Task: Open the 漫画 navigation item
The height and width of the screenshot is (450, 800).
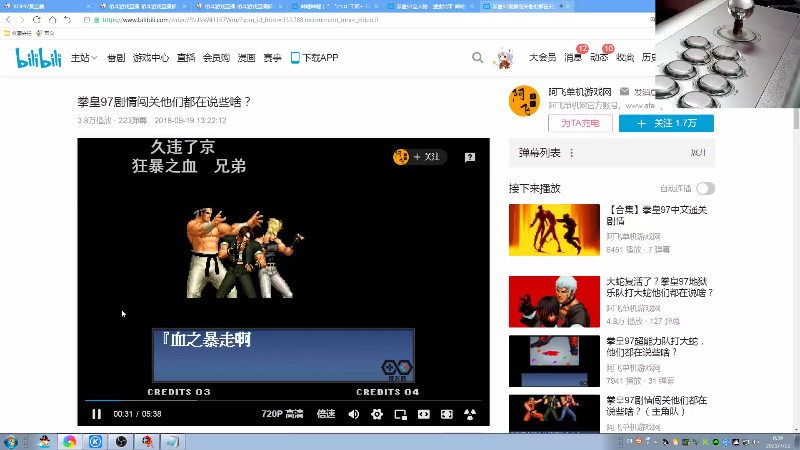Action: coord(246,58)
